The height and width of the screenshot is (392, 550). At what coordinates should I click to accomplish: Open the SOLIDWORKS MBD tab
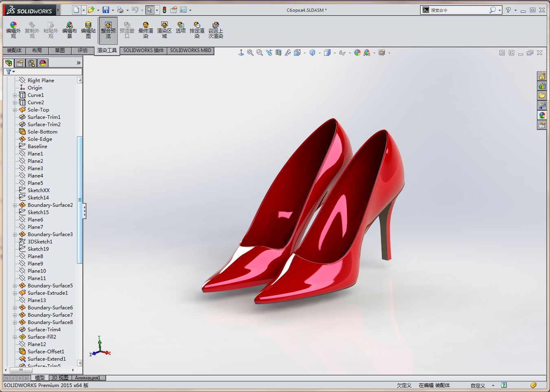point(191,50)
